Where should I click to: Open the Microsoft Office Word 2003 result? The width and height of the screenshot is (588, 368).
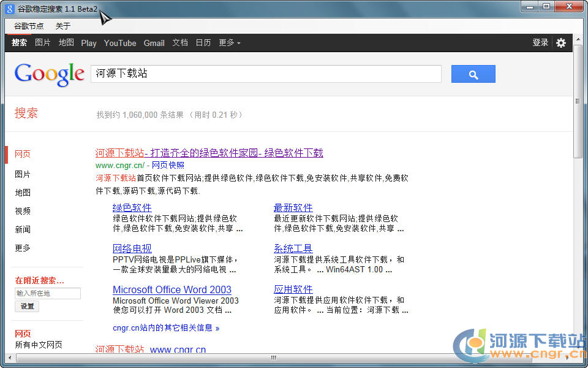coord(172,289)
